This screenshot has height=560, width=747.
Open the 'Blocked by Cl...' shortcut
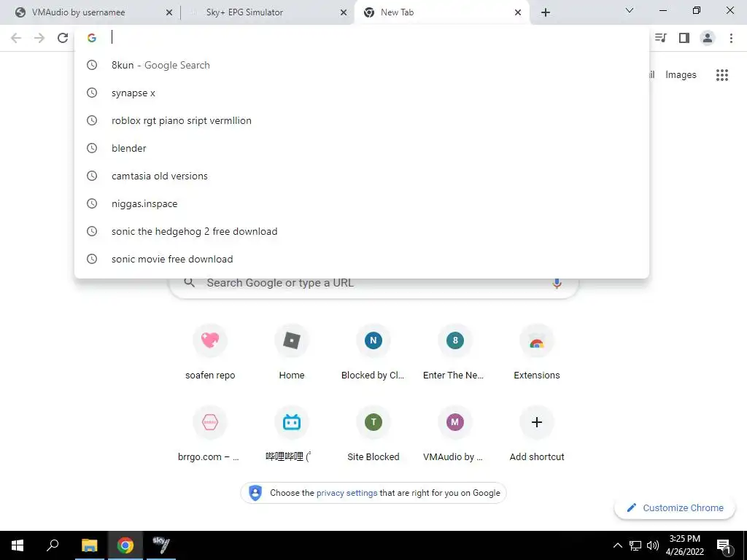(x=373, y=352)
